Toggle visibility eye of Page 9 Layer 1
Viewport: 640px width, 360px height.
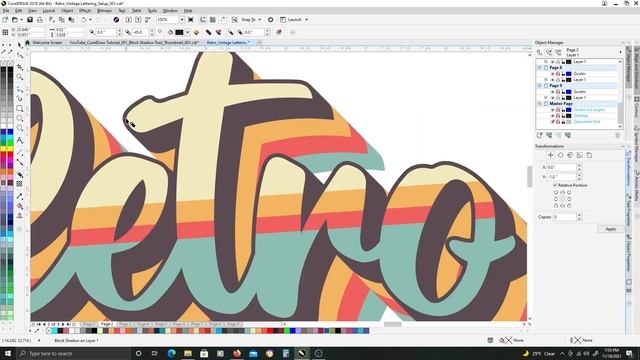[x=552, y=98]
